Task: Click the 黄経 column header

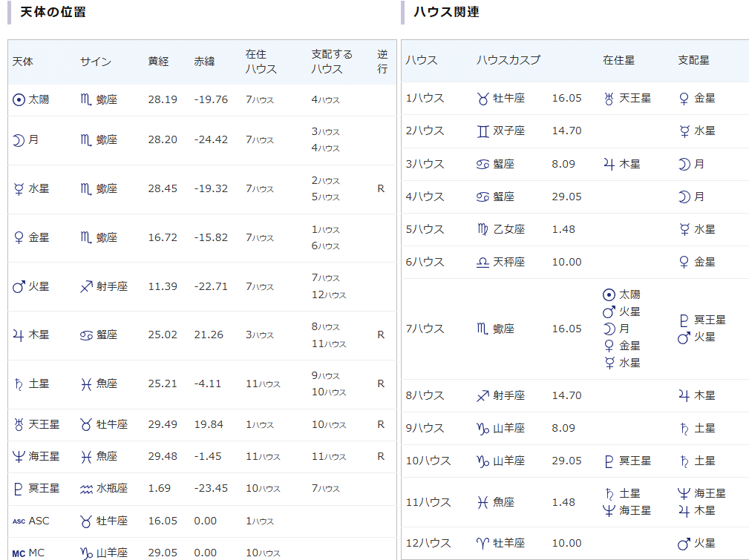Action: [x=159, y=62]
